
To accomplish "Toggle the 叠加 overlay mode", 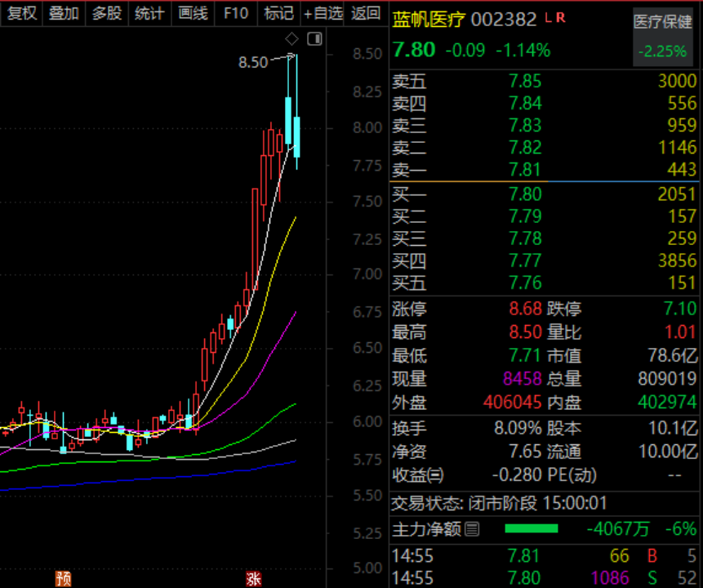I will (x=65, y=13).
